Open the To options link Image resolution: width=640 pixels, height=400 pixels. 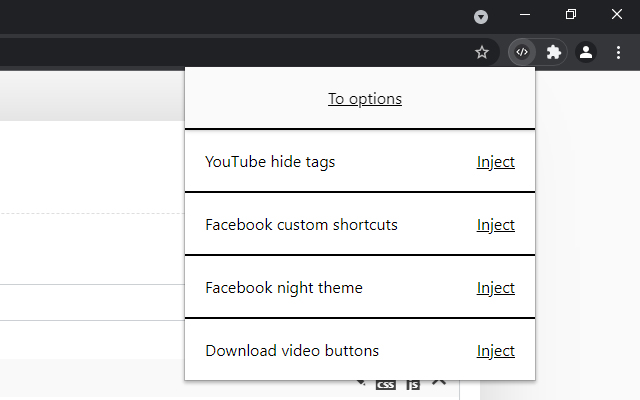click(365, 99)
